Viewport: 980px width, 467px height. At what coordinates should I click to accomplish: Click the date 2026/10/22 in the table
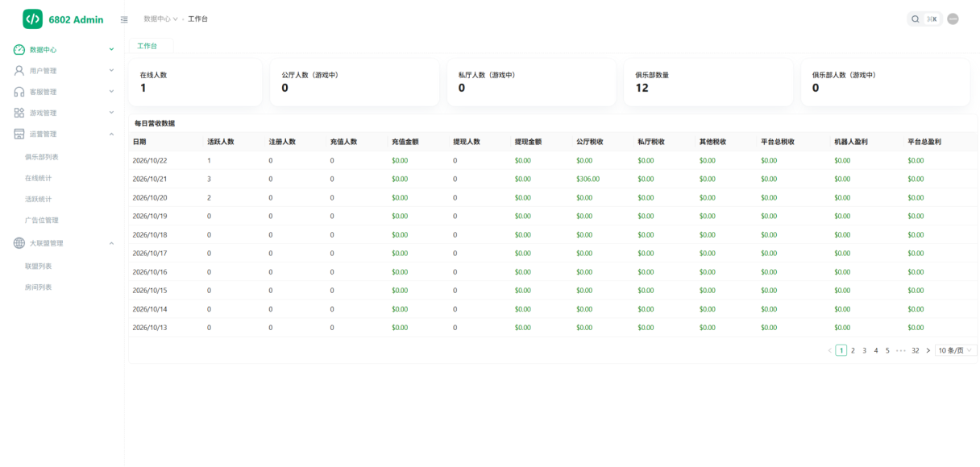tap(150, 160)
